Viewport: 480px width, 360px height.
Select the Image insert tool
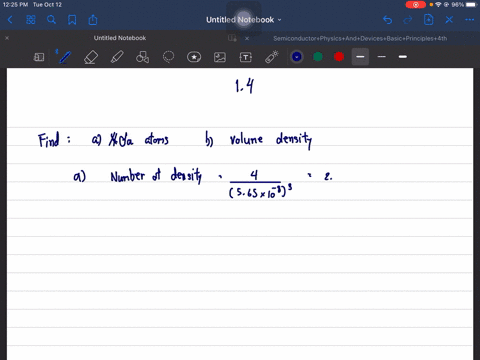pos(220,57)
